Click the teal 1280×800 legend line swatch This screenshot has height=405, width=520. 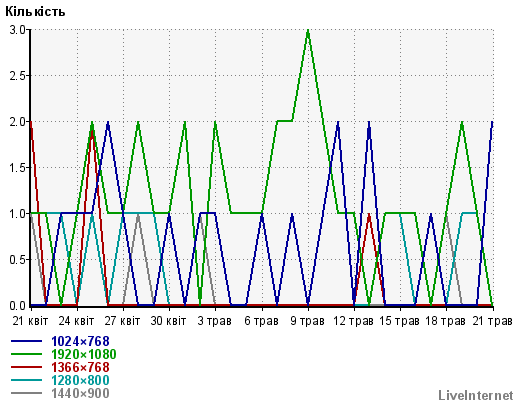click(27, 380)
